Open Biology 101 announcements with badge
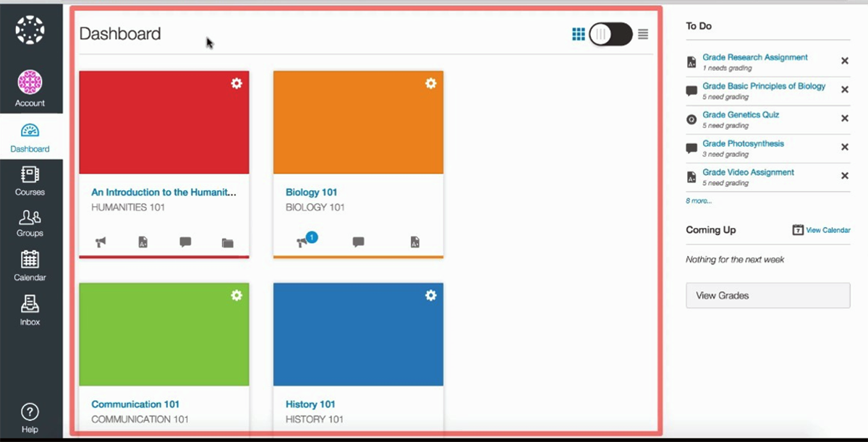This screenshot has width=868, height=442. point(303,242)
